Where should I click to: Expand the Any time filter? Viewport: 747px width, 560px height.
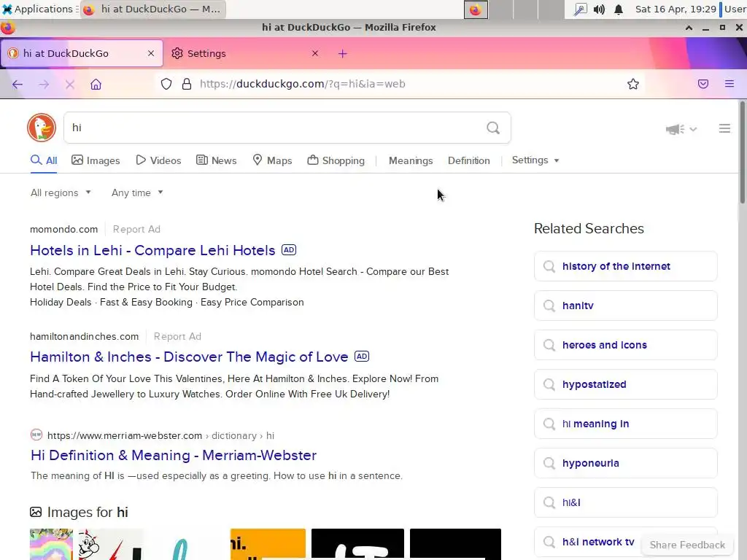(137, 192)
